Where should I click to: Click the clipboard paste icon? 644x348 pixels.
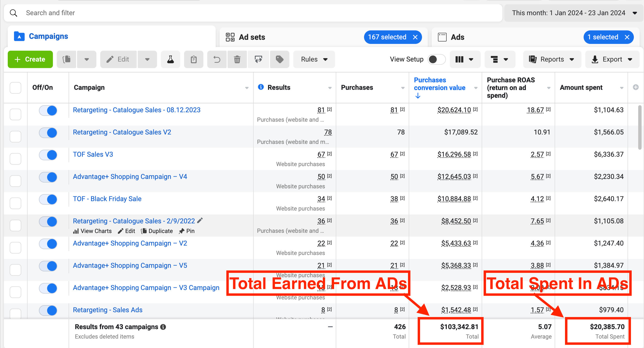click(x=193, y=59)
